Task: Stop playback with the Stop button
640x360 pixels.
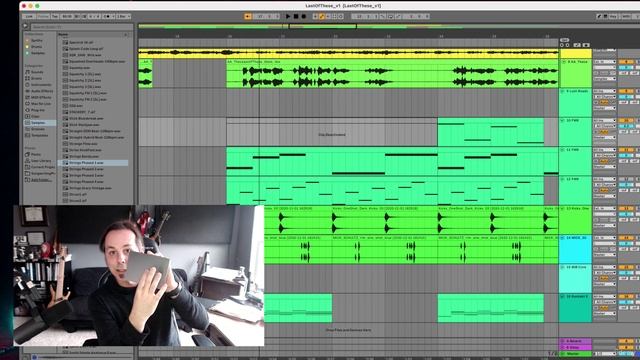Action: [x=296, y=16]
